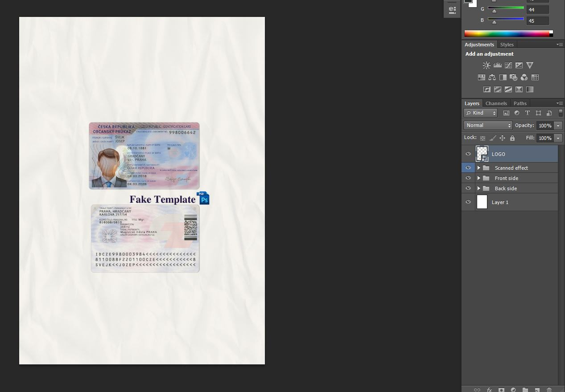Open the Normal blend mode dropdown
The height and width of the screenshot is (392, 565).
pos(488,126)
